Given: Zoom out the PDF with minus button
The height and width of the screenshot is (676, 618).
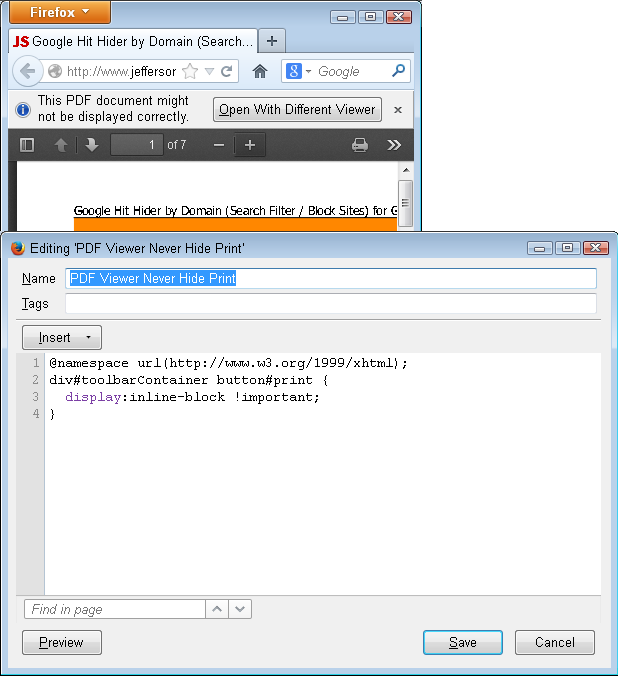Looking at the screenshot, I should 219,145.
